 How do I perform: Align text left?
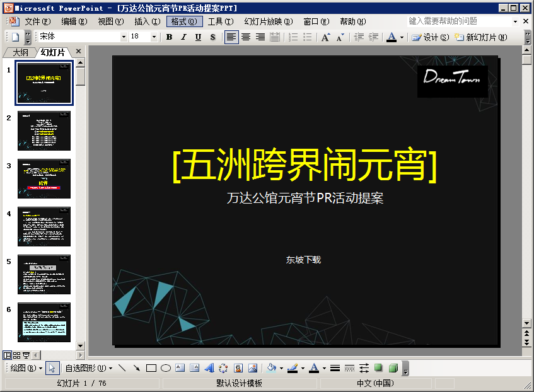pos(231,37)
